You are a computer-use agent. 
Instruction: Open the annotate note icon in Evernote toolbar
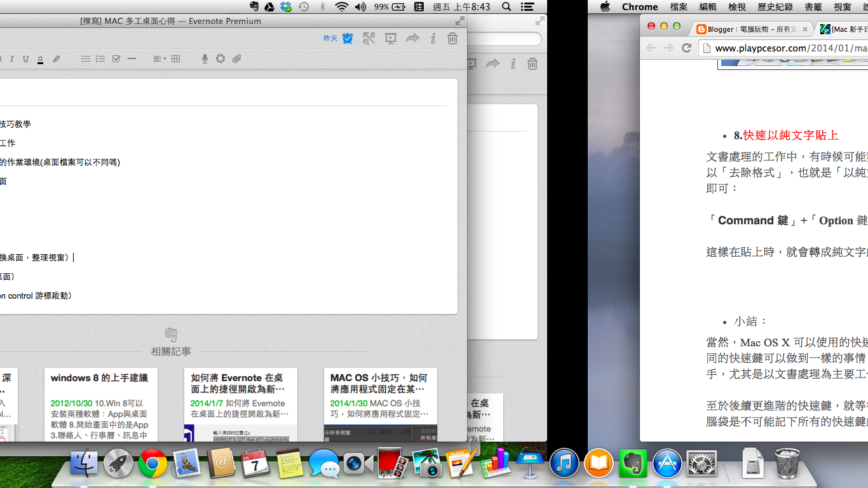pyautogui.click(x=369, y=39)
